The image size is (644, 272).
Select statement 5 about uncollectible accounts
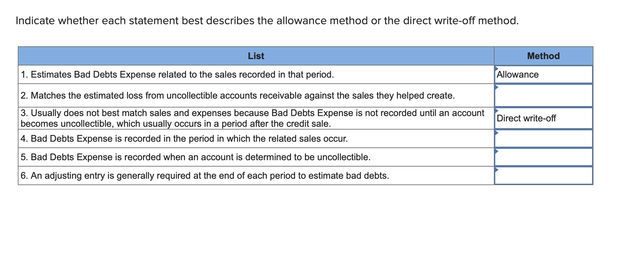(x=196, y=157)
